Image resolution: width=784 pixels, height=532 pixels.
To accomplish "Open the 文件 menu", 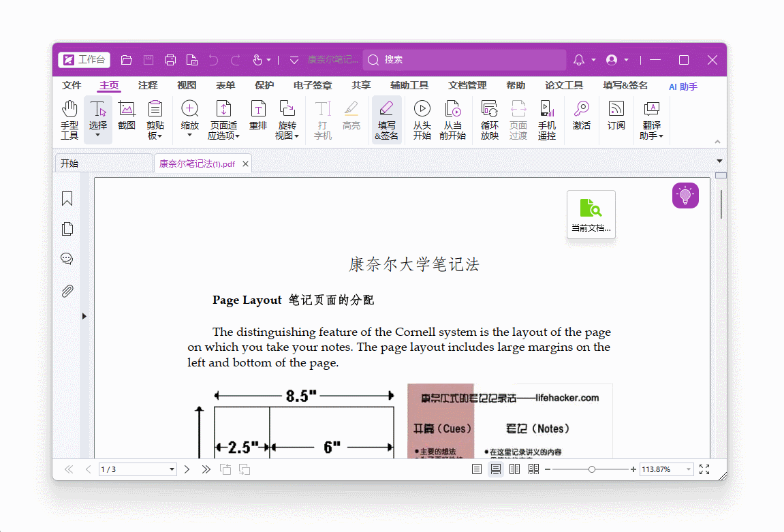I will (x=72, y=86).
